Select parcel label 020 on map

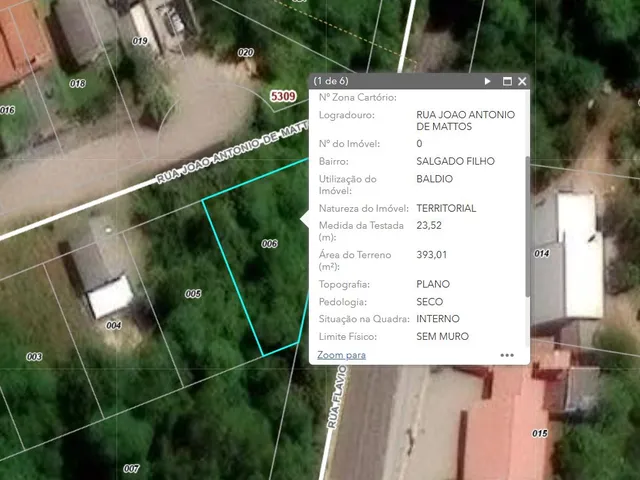[x=246, y=52]
